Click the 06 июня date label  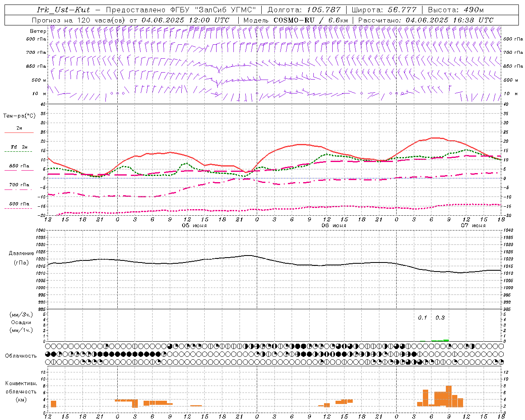[334, 226]
